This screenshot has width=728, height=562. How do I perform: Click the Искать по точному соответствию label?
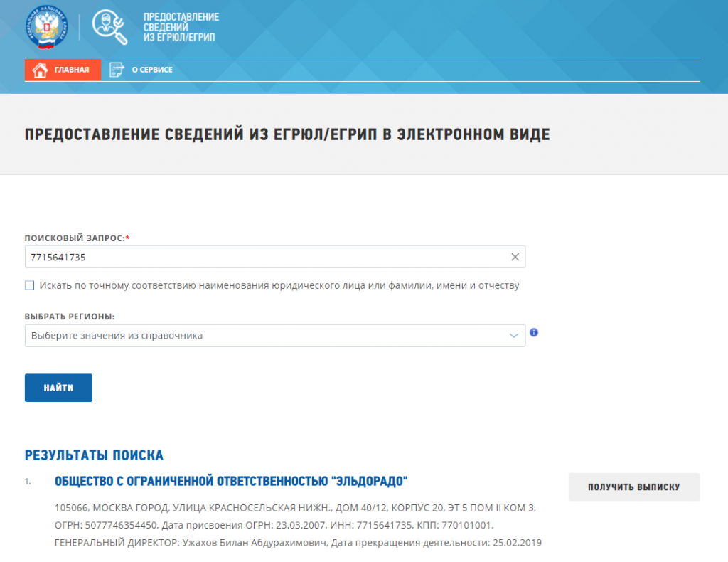pyautogui.click(x=279, y=285)
